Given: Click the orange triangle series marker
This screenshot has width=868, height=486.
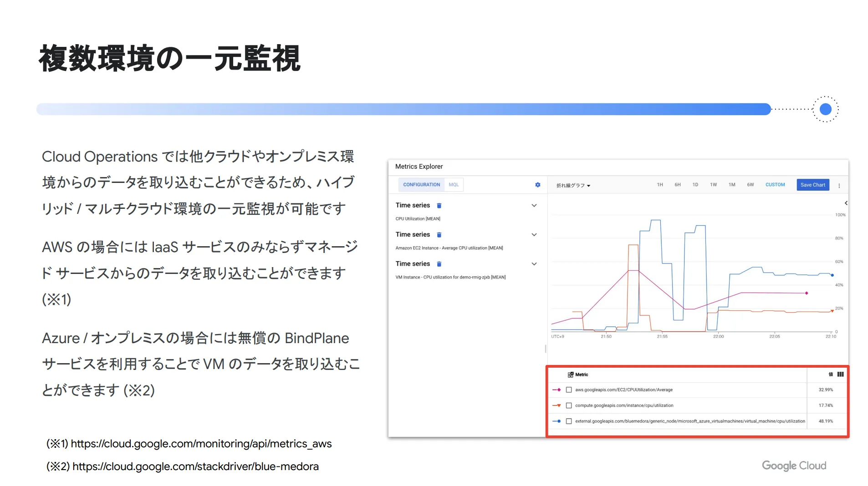Looking at the screenshot, I should tap(557, 405).
